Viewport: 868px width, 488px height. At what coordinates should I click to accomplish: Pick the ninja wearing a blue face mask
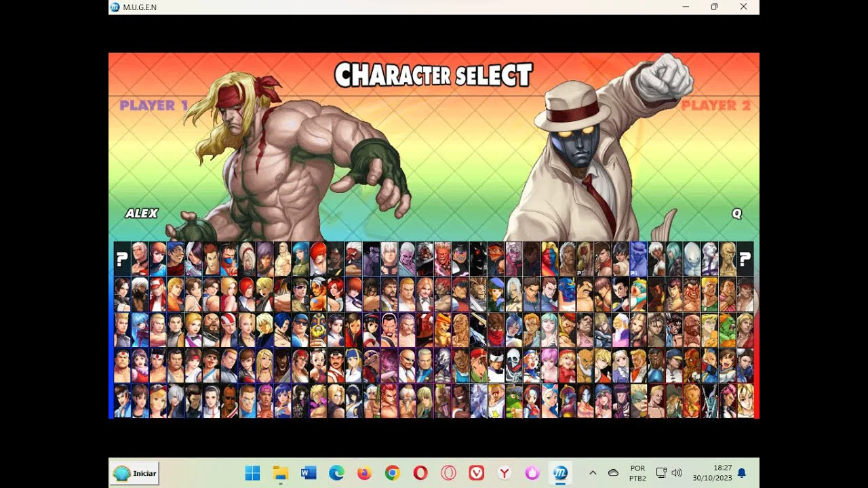tap(229, 259)
